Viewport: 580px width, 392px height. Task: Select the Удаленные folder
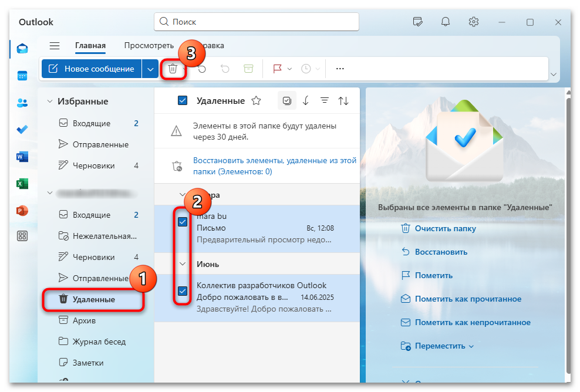tap(93, 299)
